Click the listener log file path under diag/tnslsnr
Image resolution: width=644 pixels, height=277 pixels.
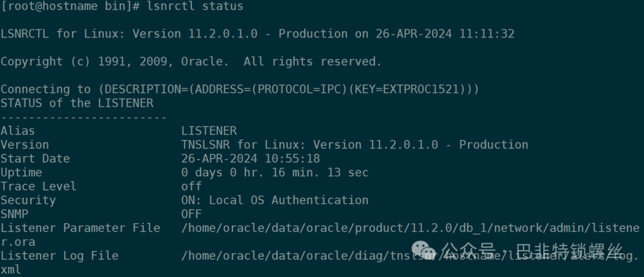pyautogui.click(x=410, y=256)
